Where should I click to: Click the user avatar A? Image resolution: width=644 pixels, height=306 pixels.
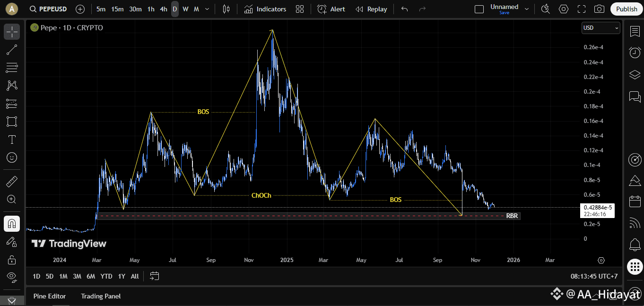click(11, 9)
